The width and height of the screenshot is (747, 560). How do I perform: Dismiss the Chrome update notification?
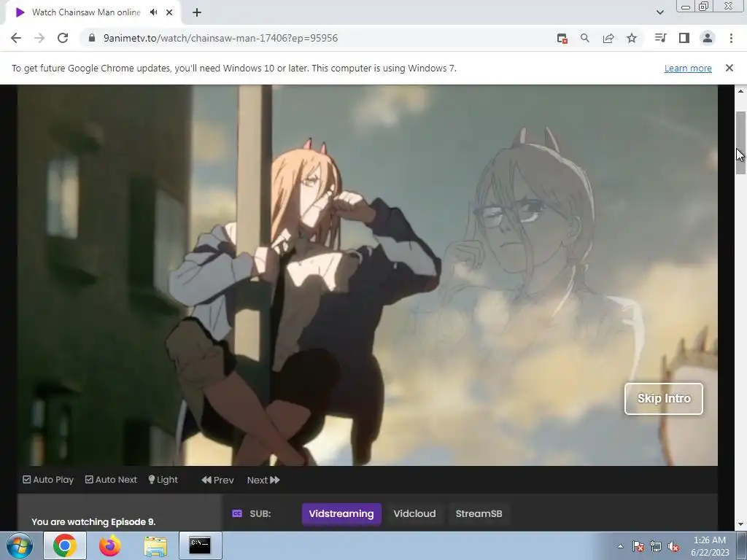[729, 68]
